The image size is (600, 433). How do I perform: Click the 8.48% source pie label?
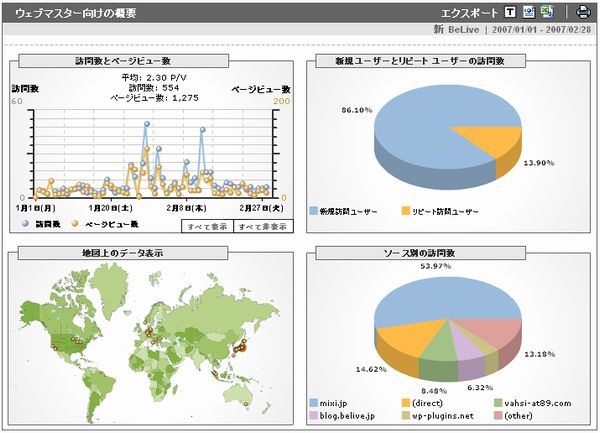(x=434, y=391)
